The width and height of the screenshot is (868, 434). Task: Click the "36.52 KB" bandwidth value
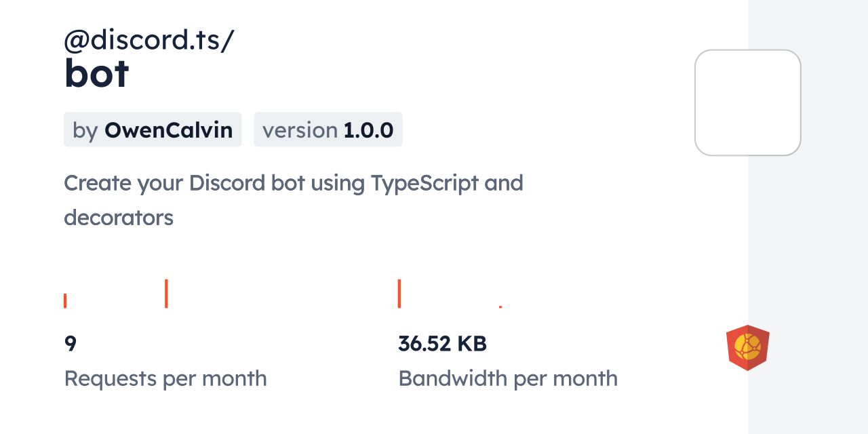pos(442,344)
